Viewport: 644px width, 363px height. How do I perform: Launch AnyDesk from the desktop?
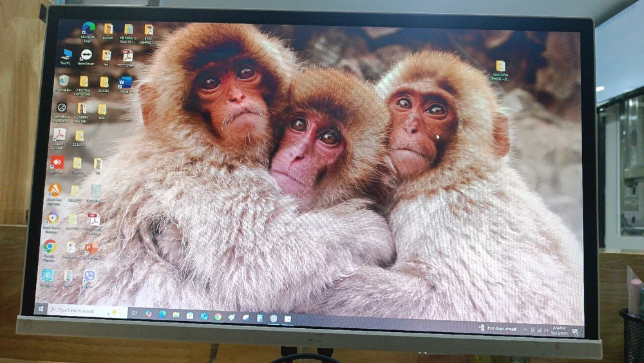point(57,162)
